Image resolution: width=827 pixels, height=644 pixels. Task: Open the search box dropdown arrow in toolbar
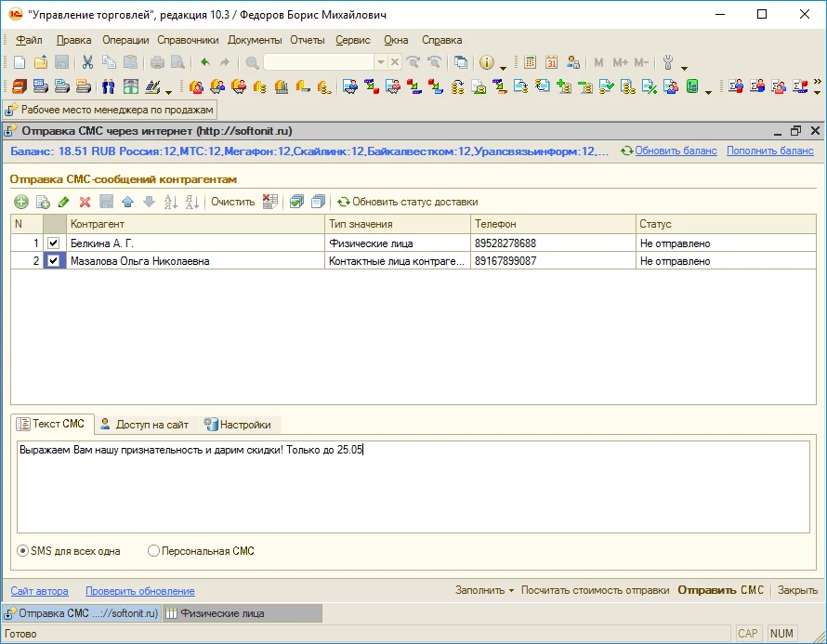click(x=380, y=62)
